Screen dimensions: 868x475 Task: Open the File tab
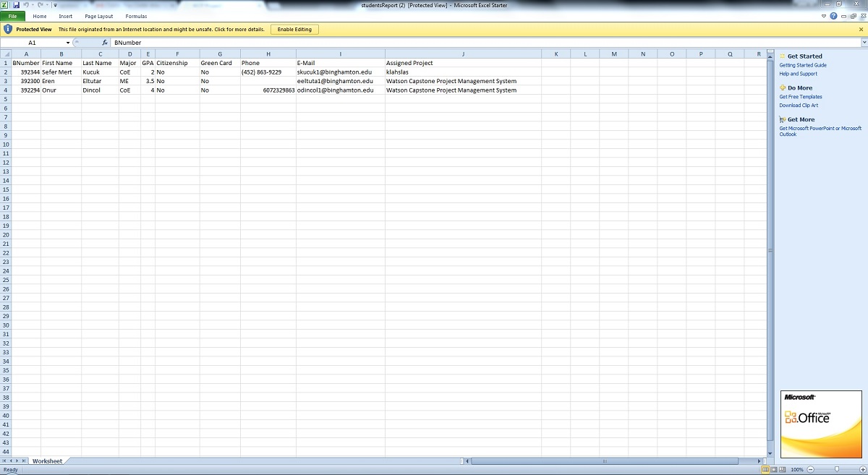click(12, 16)
